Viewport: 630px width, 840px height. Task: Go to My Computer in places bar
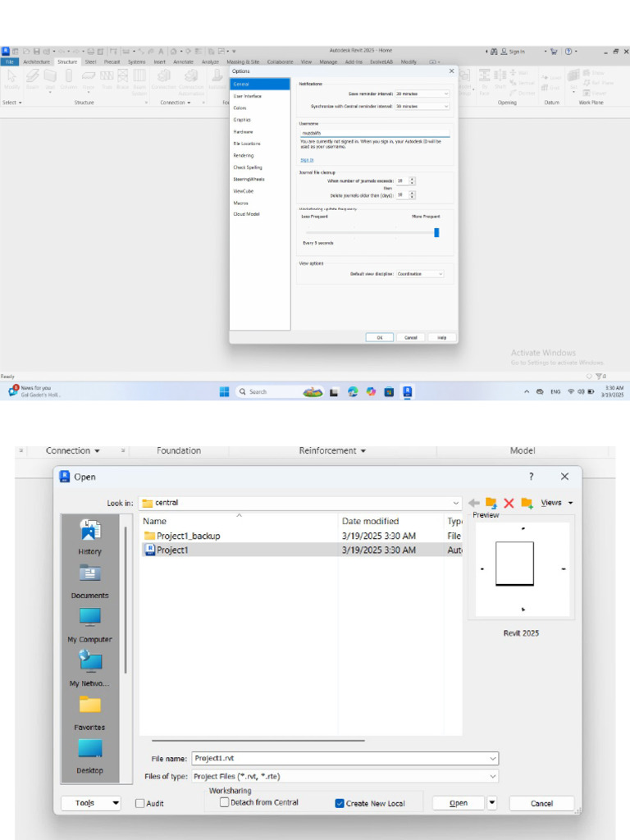(x=89, y=625)
